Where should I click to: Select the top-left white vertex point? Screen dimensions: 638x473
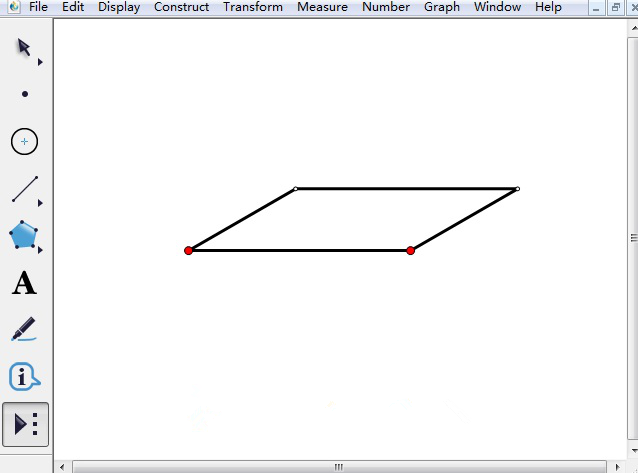295,188
